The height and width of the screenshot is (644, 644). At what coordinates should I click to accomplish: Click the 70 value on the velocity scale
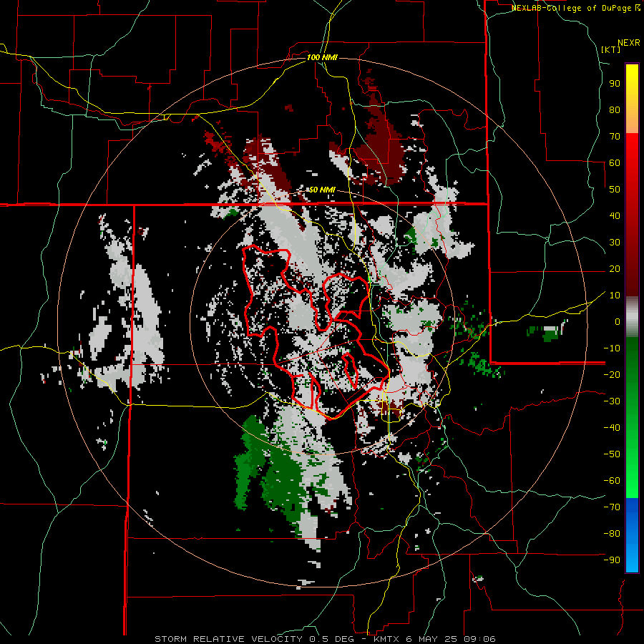tap(615, 137)
